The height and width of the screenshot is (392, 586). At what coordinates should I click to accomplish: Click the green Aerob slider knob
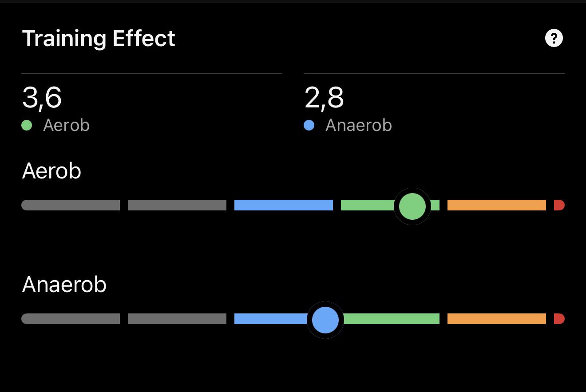point(412,206)
